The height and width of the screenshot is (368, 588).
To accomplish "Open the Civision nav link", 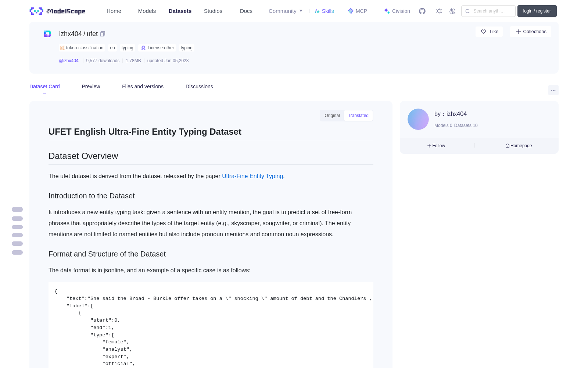I will pos(397,11).
